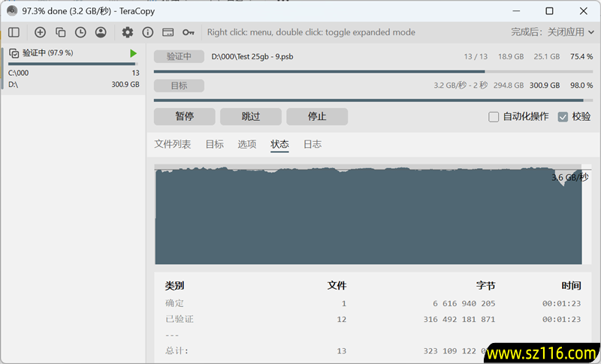The width and height of the screenshot is (601, 364).
Task: Click the 时间 column header
Action: pos(571,285)
